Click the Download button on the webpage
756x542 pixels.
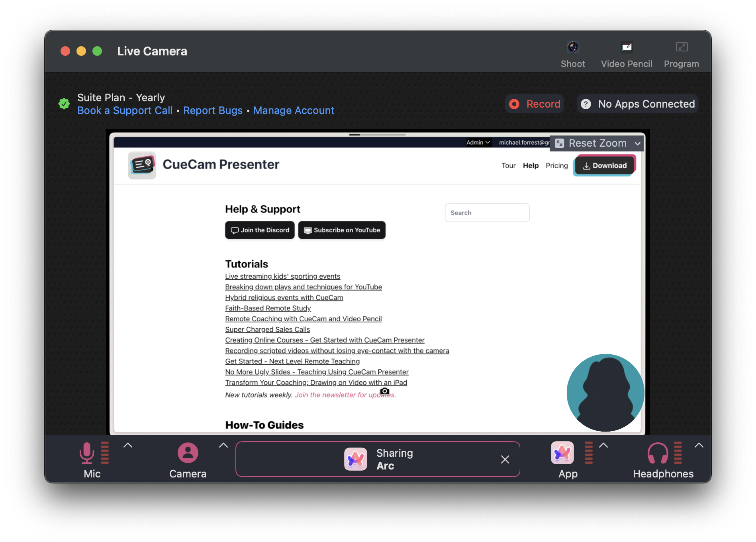coord(604,165)
